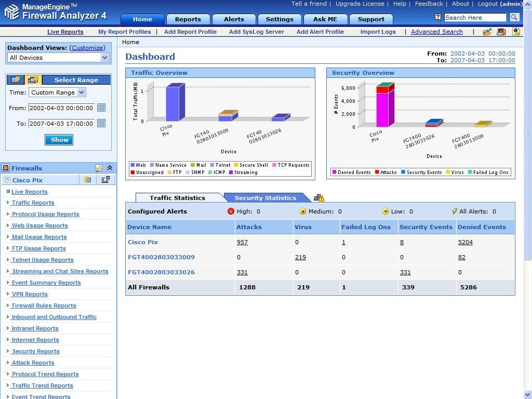The width and height of the screenshot is (532, 399).
Task: Click the bar chart arrow icon beside Cisco Pix
Action: (x=105, y=180)
